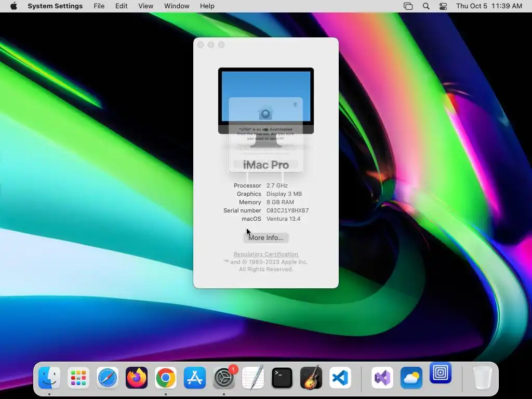Screen dimensions: 532x399
Task: Click the Display 3 MB graphics value
Action: 284,194
